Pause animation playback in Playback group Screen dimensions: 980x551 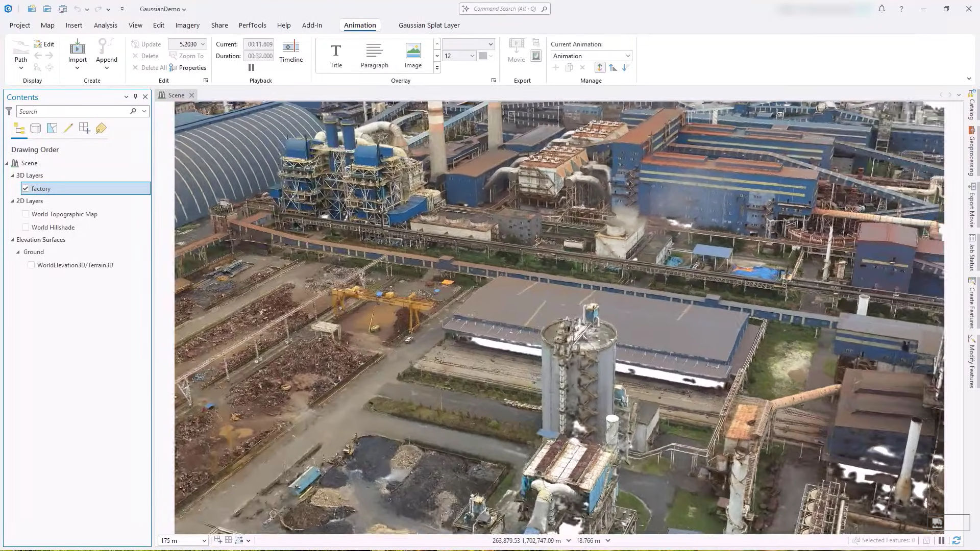251,67
